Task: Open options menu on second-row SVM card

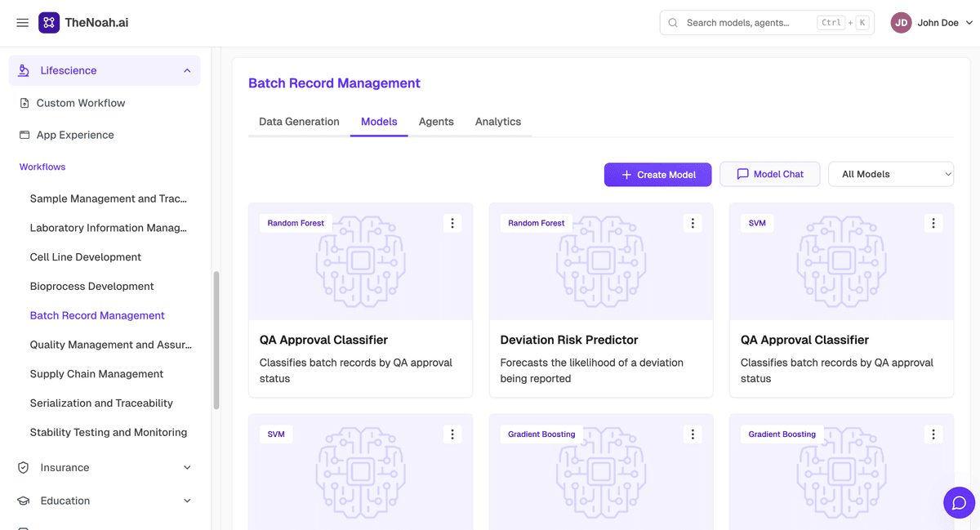Action: coord(452,434)
